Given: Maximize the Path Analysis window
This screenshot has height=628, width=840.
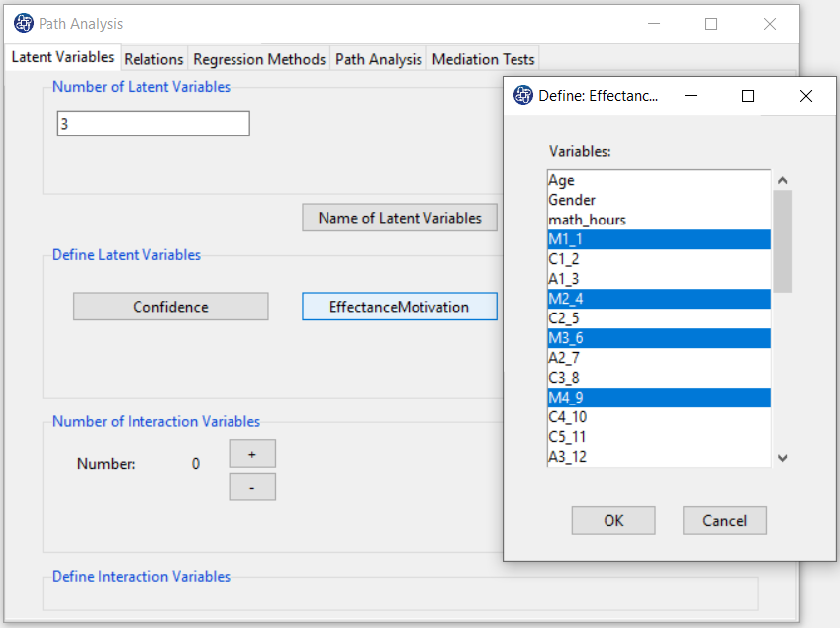Looking at the screenshot, I should point(711,24).
